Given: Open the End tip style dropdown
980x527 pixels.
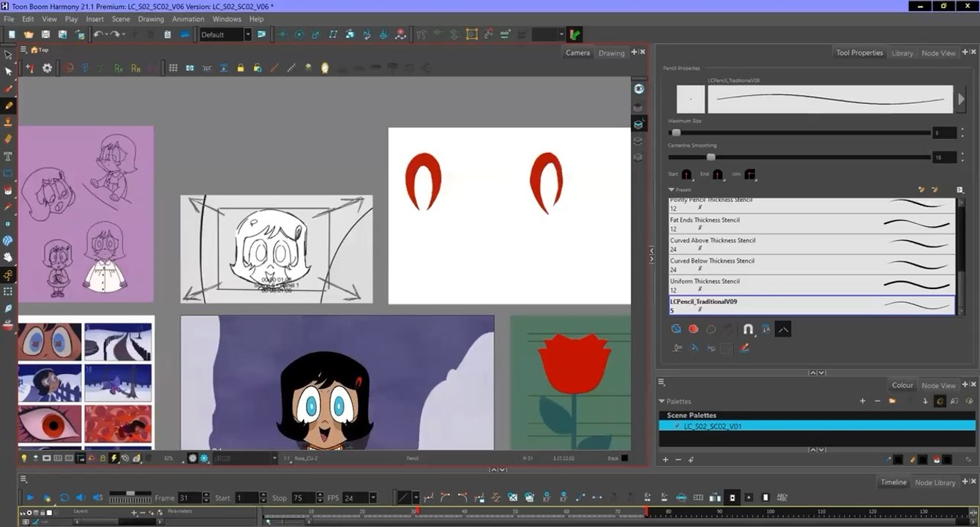Looking at the screenshot, I should point(719,174).
